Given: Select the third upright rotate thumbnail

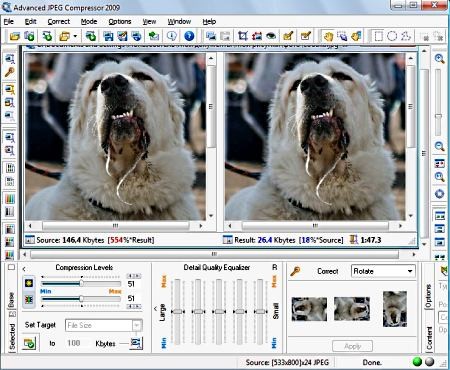Looking at the screenshot, I should [x=395, y=309].
